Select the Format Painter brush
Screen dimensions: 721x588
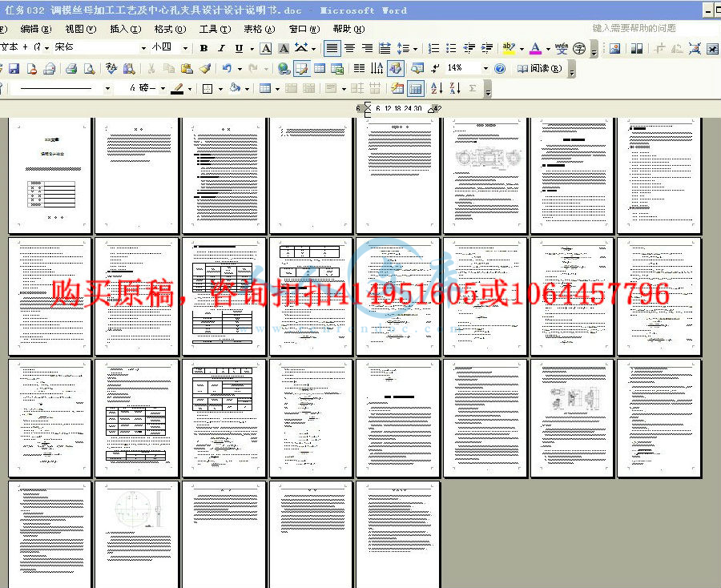pyautogui.click(x=205, y=69)
